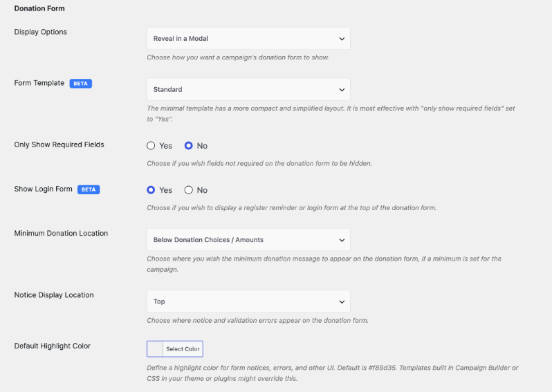Click the Default Highlight Color swatch preview
Screen dimensions: 552x392
155,348
